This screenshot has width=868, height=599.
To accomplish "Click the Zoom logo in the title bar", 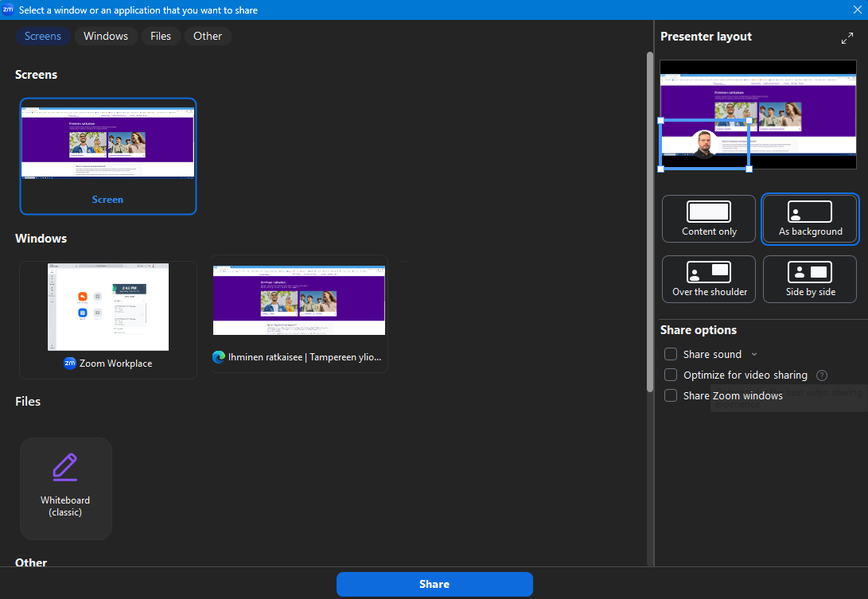I will [x=8, y=10].
